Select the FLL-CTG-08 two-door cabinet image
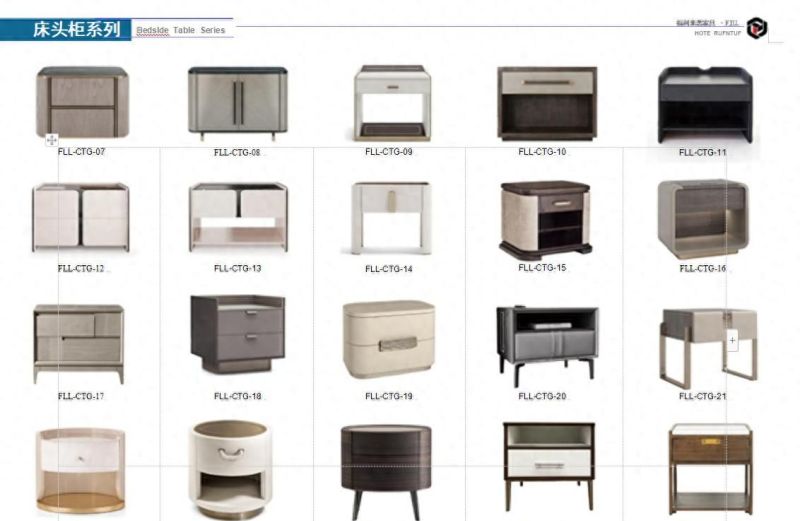The image size is (800, 521). [x=238, y=104]
